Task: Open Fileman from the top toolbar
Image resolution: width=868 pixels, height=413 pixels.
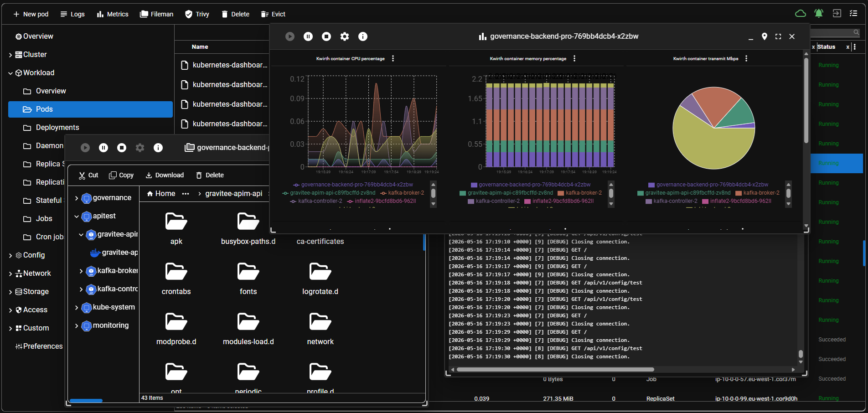Action: (x=156, y=14)
